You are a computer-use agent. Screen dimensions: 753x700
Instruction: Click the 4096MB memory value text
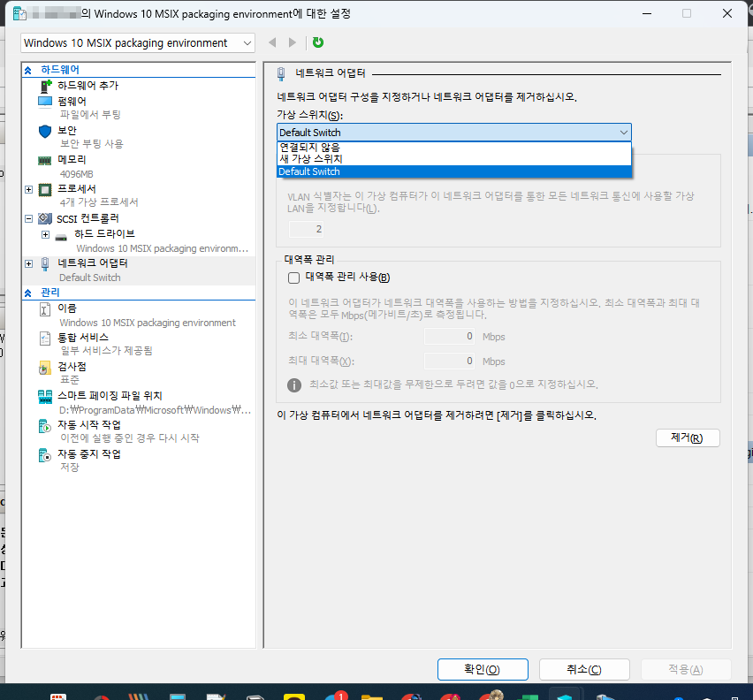point(76,174)
